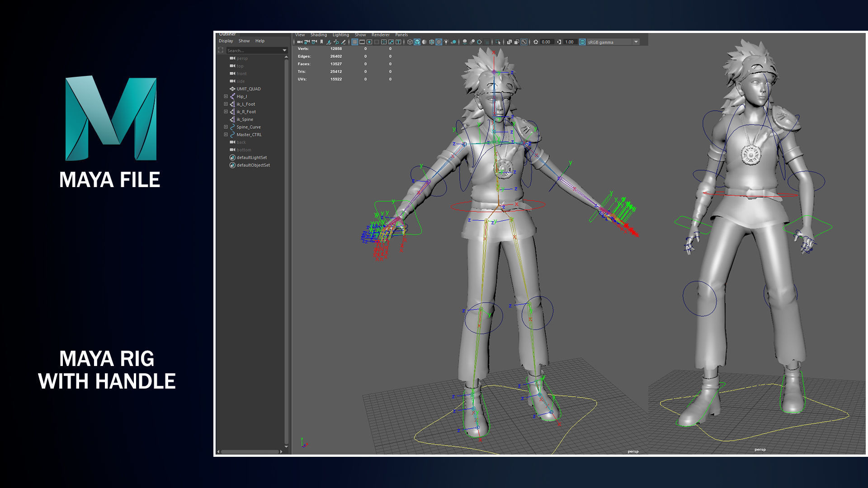
Task: Open the viewport View menu
Action: (x=300, y=34)
